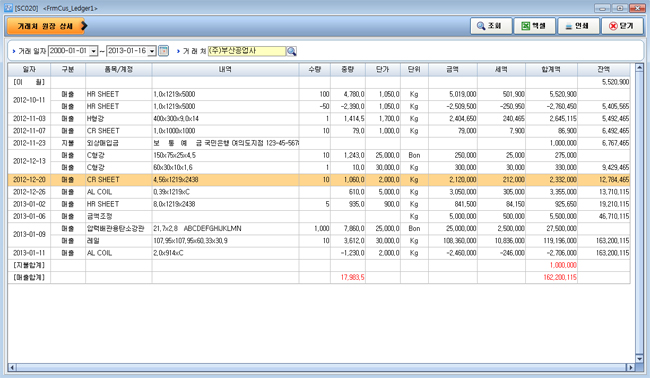Click the 세액 column header
This screenshot has height=378, width=650.
coord(501,70)
